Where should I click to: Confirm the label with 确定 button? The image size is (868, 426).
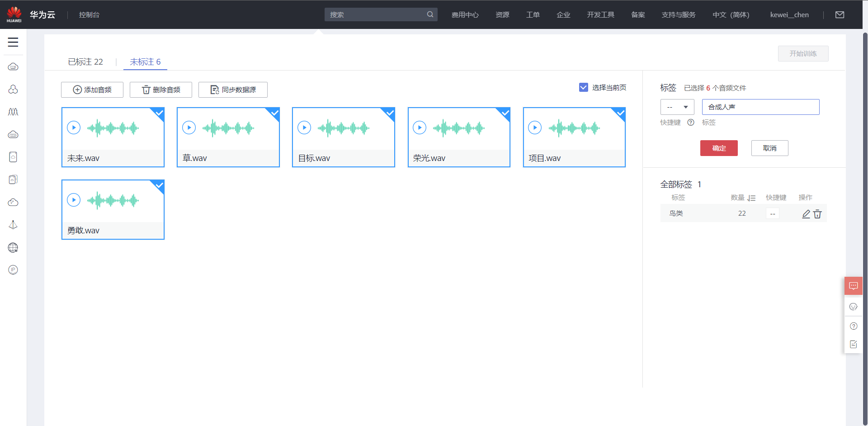(x=719, y=148)
